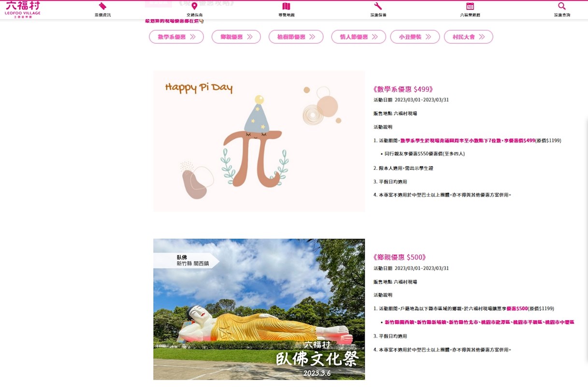Image resolution: width=588 pixels, height=387 pixels.
Task: Click the highlighted 優惠$500 price text
Action: tap(517, 309)
